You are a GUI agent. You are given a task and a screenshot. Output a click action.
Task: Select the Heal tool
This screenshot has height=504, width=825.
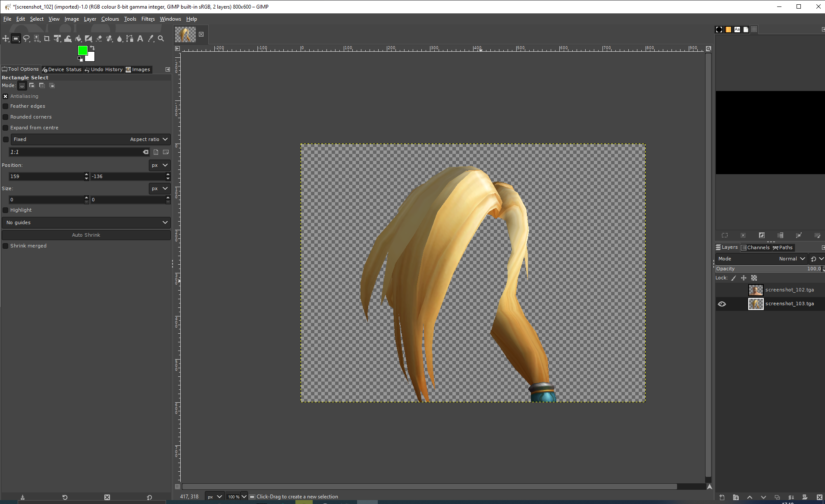click(x=109, y=39)
